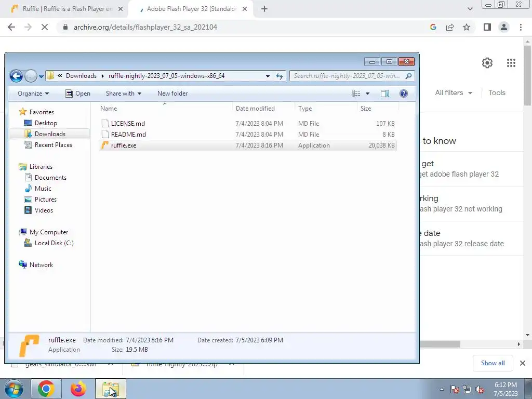
Task: Click the Google settings gear icon
Action: click(x=487, y=63)
